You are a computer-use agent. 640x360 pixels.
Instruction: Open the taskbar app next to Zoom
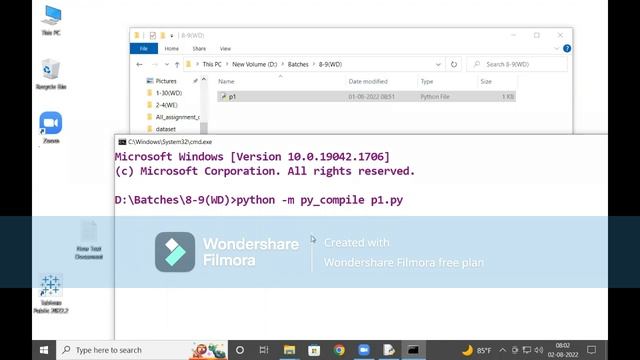(x=389, y=350)
